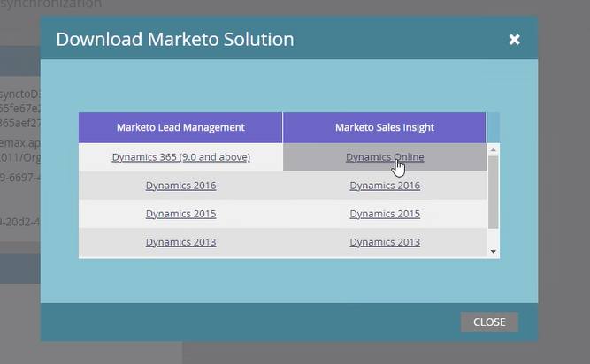This screenshot has width=590, height=364.
Task: Close the Download Marketo Solution dialog via X icon
Action: (x=514, y=40)
